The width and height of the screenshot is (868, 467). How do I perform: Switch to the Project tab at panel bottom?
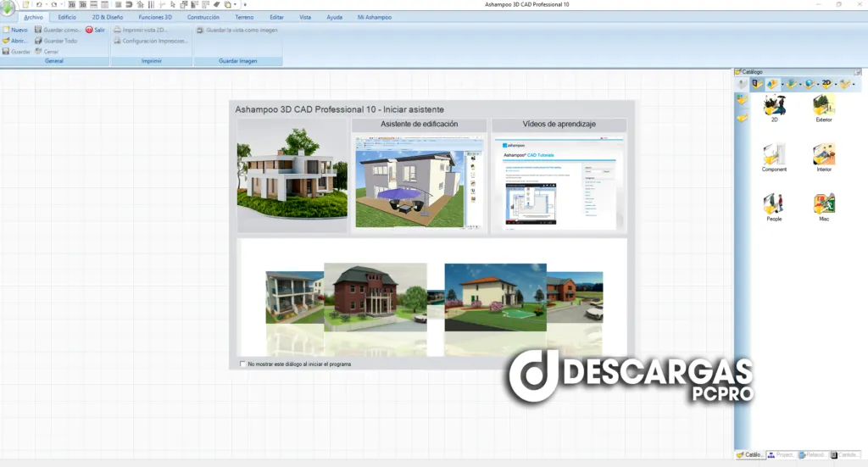click(781, 455)
